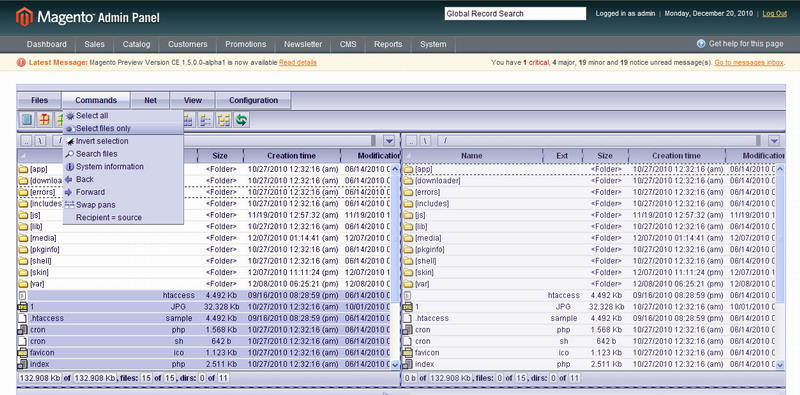Image resolution: width=800 pixels, height=395 pixels.
Task: Open the Net menu
Action: coord(151,101)
